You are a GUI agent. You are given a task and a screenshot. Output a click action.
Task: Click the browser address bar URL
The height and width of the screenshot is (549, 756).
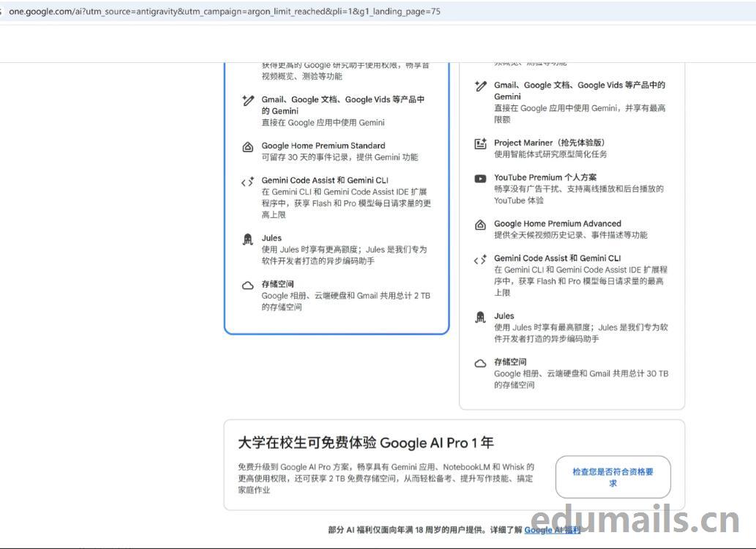(227, 12)
